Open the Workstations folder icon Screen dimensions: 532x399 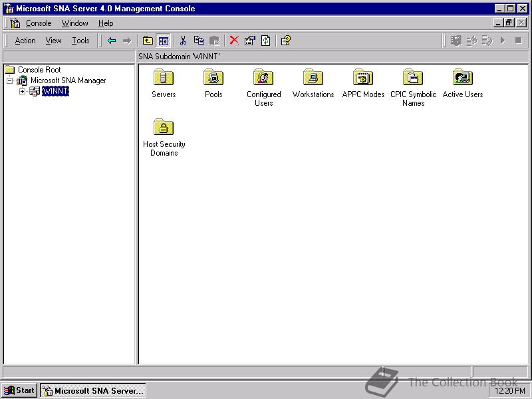click(313, 77)
